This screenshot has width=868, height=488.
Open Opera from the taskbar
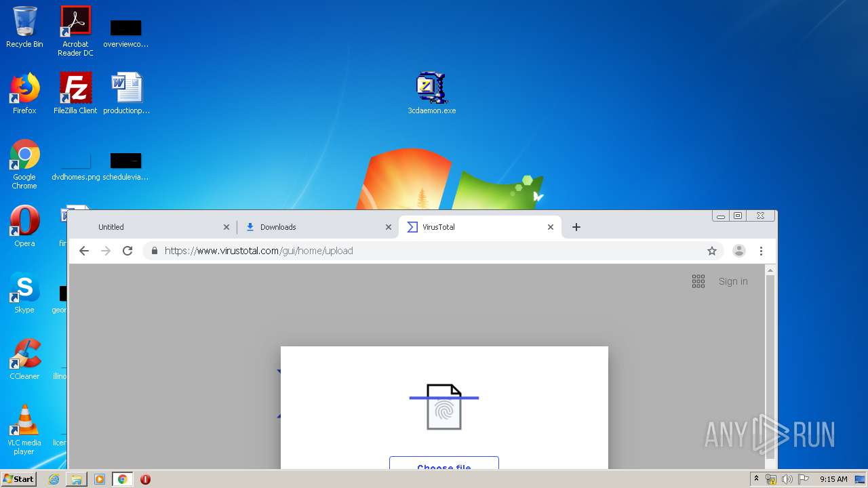click(145, 479)
